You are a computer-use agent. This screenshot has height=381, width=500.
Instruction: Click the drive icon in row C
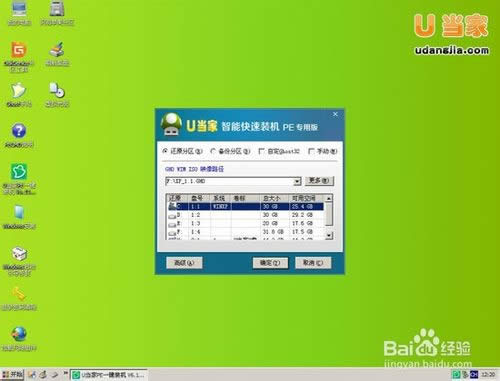click(172, 206)
